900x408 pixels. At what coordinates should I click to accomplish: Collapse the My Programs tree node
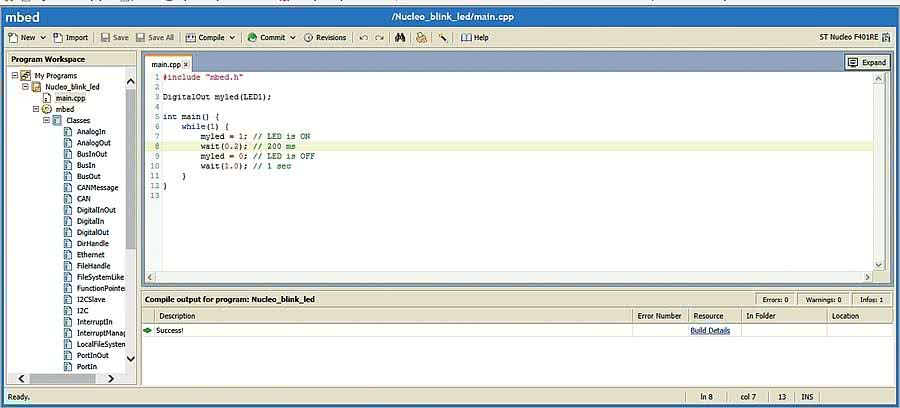pos(14,76)
